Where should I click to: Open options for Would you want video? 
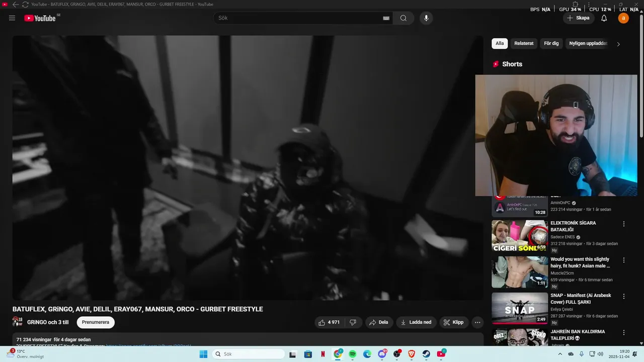624,260
